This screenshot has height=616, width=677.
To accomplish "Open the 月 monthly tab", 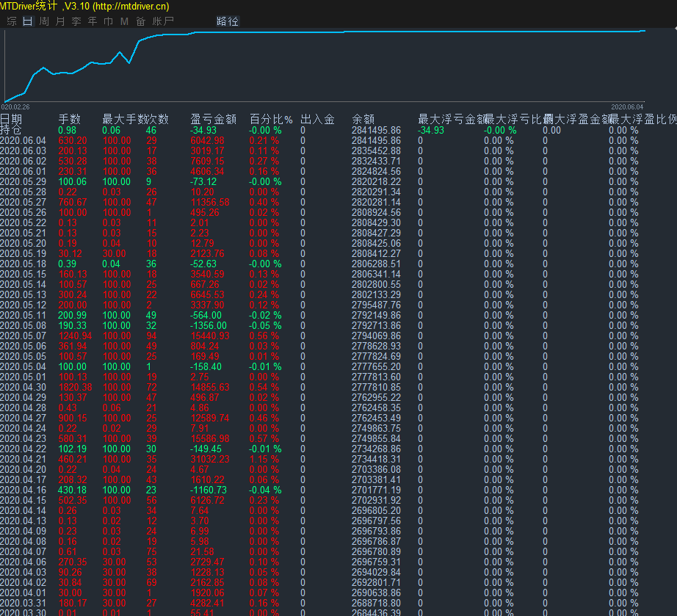I will click(60, 21).
